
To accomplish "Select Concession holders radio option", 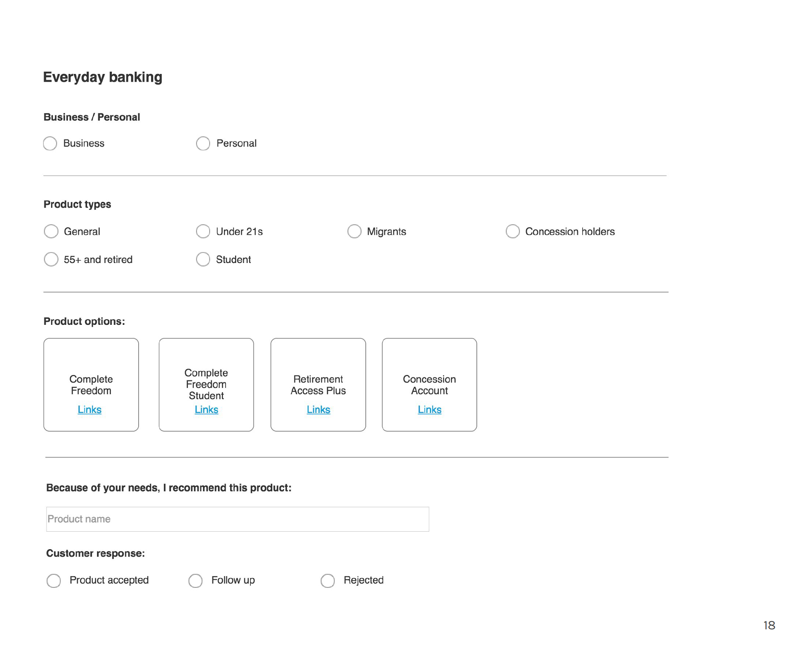I will click(x=512, y=231).
